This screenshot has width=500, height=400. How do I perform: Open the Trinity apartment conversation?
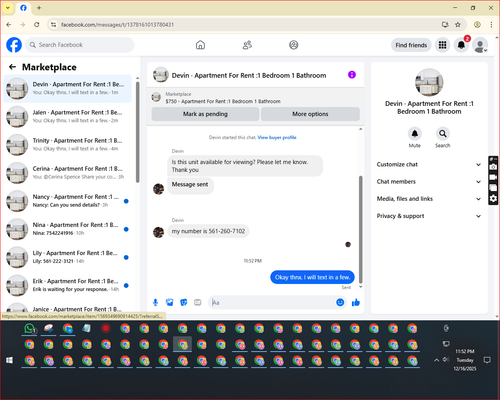(x=68, y=145)
